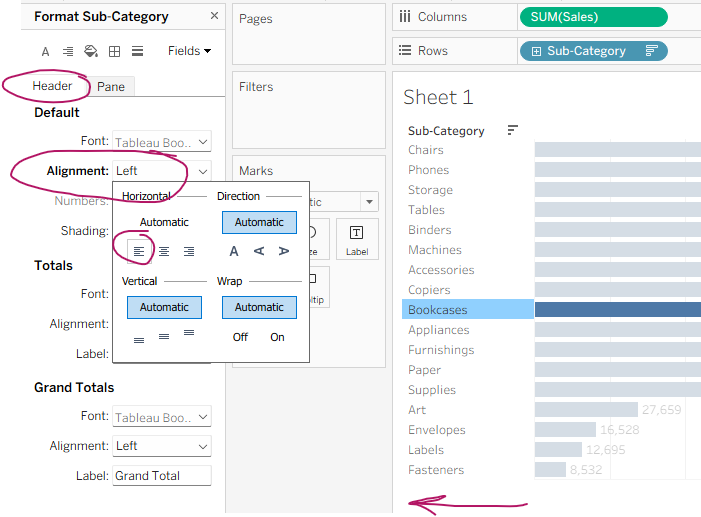Viewport: 701px width, 517px height.
Task: Switch to the Pane tab
Action: (x=111, y=86)
